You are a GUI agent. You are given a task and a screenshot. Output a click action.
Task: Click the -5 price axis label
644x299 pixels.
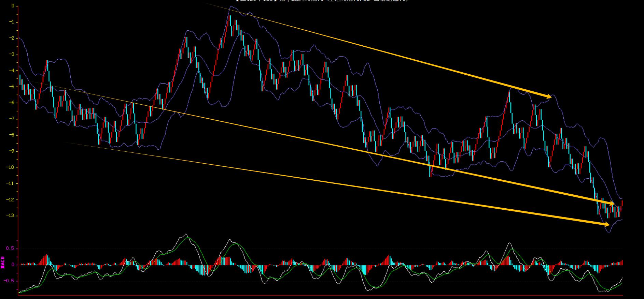tap(11, 87)
